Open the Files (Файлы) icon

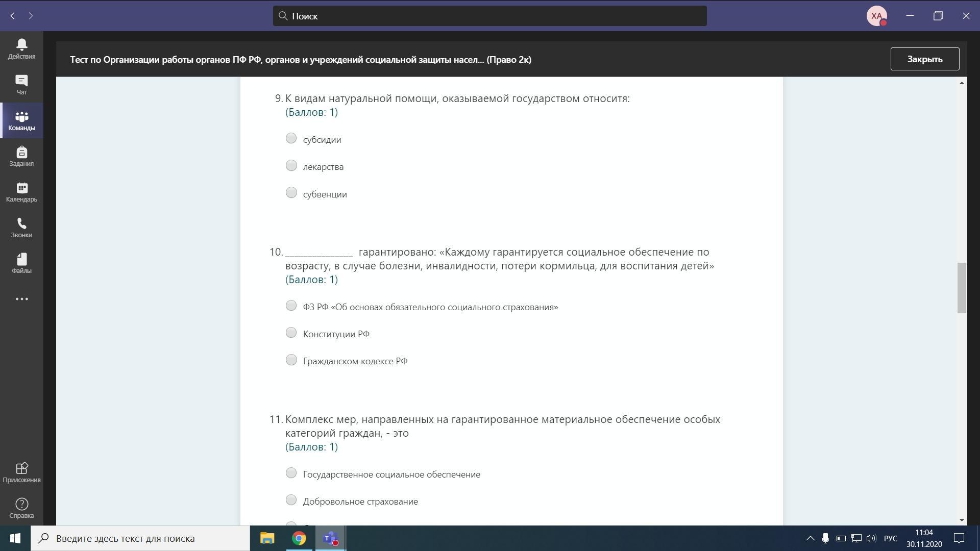coord(21,263)
